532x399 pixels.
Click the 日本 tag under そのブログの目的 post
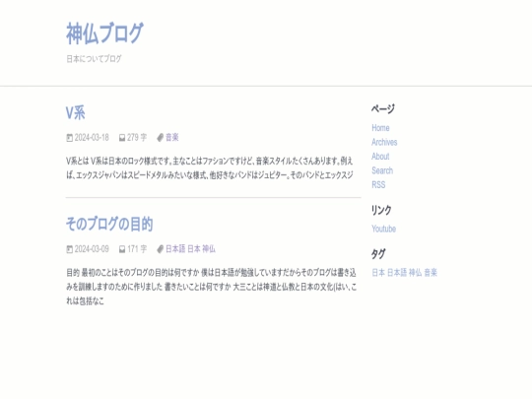pos(194,248)
